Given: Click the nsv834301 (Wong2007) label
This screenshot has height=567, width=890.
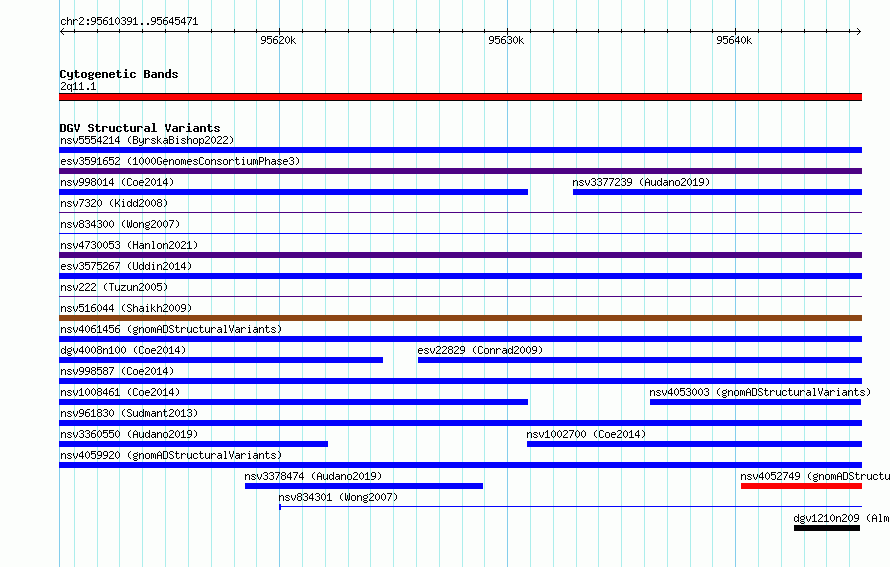Looking at the screenshot, I should 338,497.
